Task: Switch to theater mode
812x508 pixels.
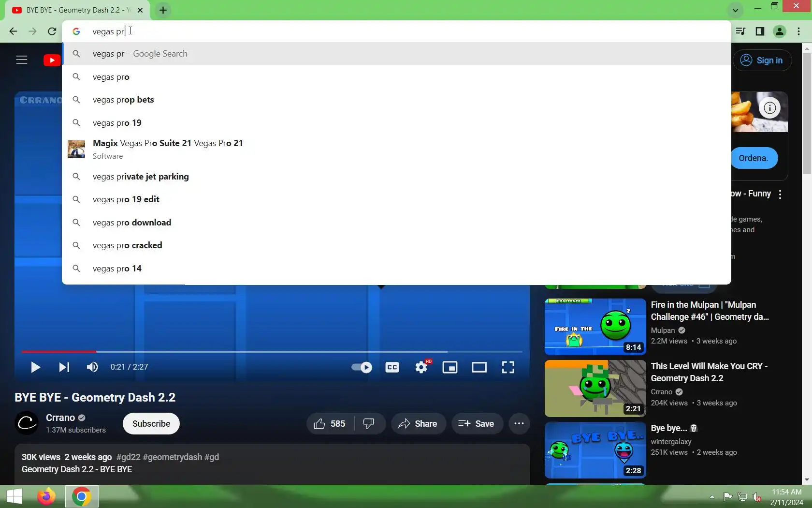Action: pos(479,367)
